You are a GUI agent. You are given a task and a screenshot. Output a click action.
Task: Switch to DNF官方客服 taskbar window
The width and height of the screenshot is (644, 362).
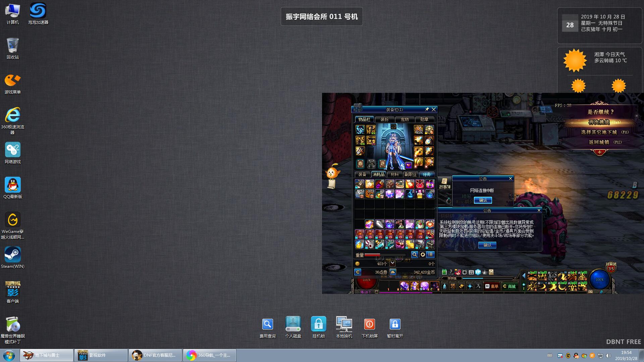point(155,355)
